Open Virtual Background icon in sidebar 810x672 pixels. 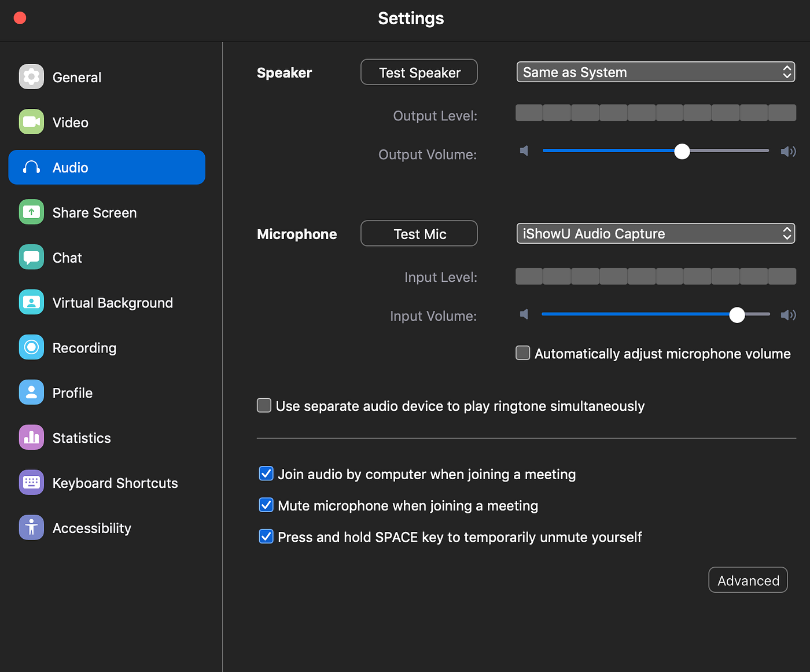click(x=31, y=303)
